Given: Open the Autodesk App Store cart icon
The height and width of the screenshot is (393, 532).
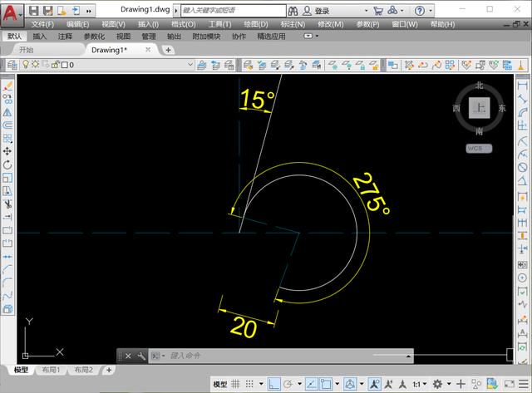Looking at the screenshot, I should 378,11.
